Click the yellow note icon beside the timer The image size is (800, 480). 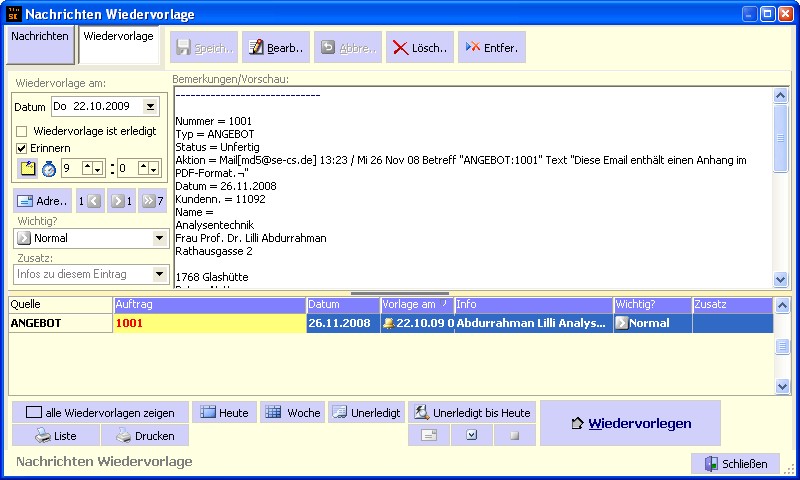[x=27, y=168]
